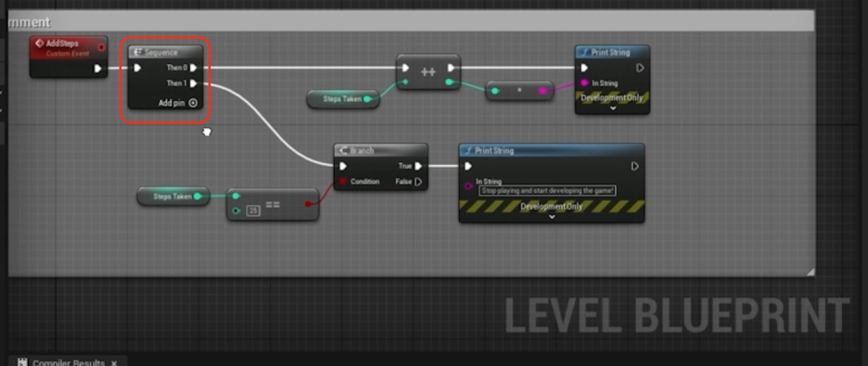Click the red delegate pin on AddSteps
Image resolution: width=868 pixels, height=366 pixels.
101,47
